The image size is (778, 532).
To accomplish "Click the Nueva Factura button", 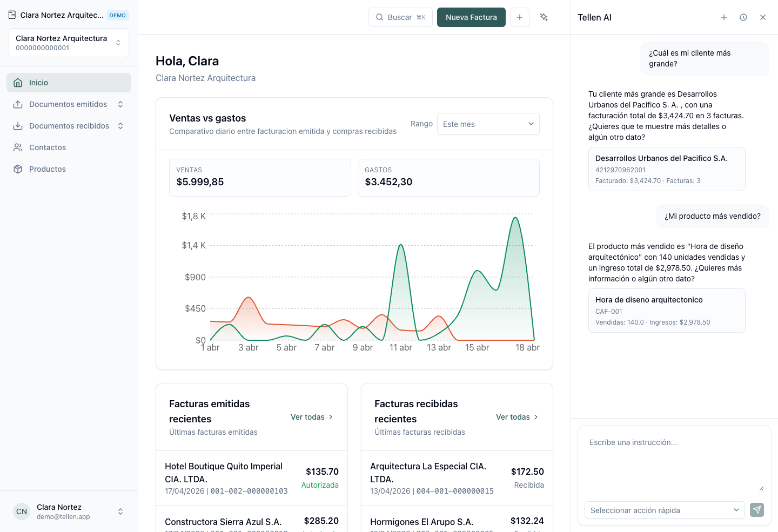I will [x=471, y=17].
